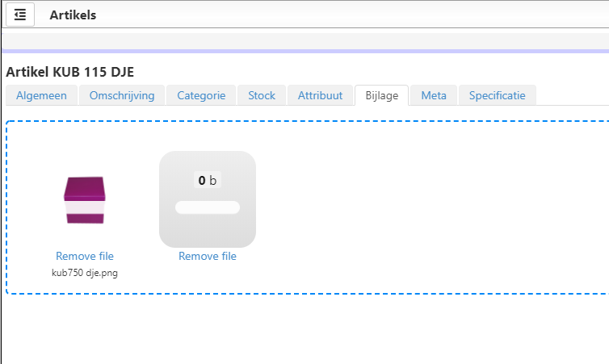Select the Categorie tab

(x=201, y=95)
